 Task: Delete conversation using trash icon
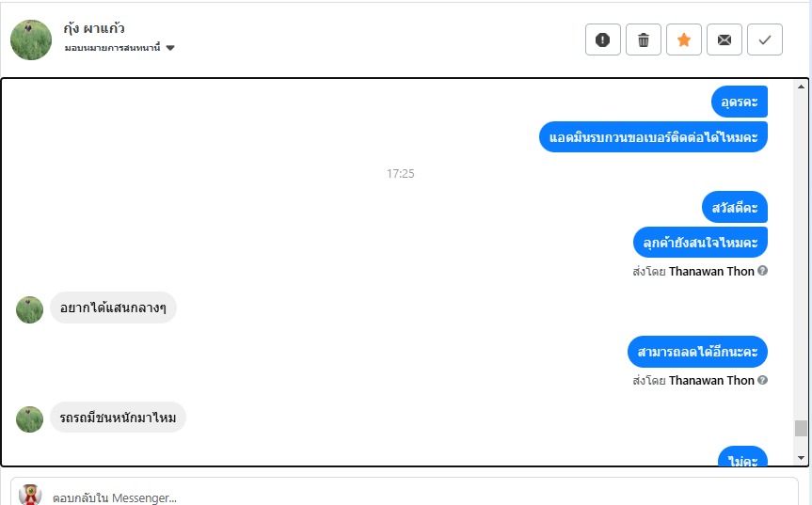644,39
